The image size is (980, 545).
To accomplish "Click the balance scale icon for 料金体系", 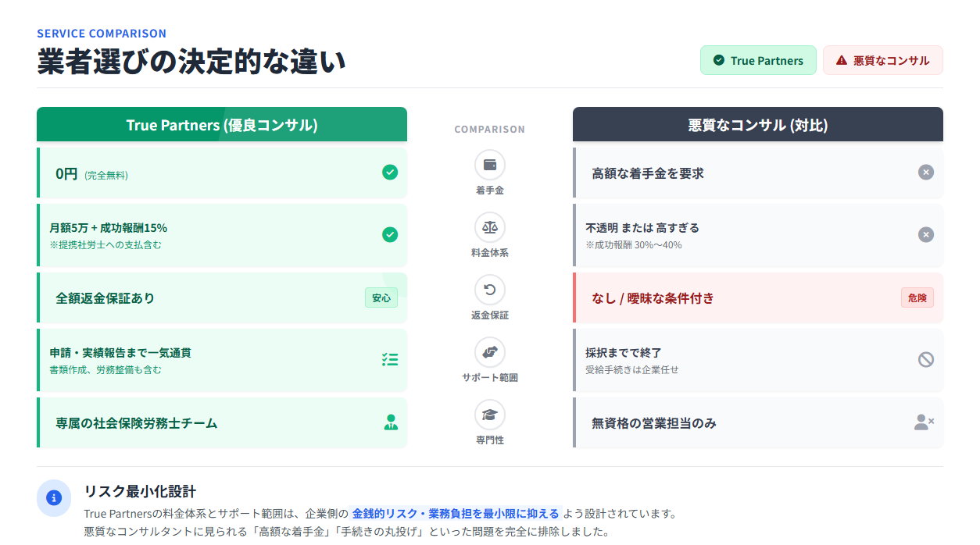I will pyautogui.click(x=490, y=227).
